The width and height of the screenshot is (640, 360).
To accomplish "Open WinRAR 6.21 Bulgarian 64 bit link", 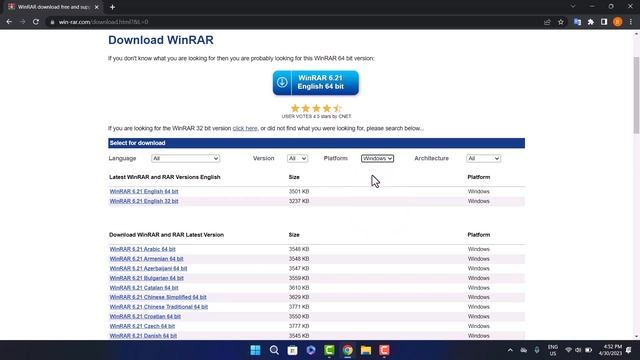I will pos(147,278).
